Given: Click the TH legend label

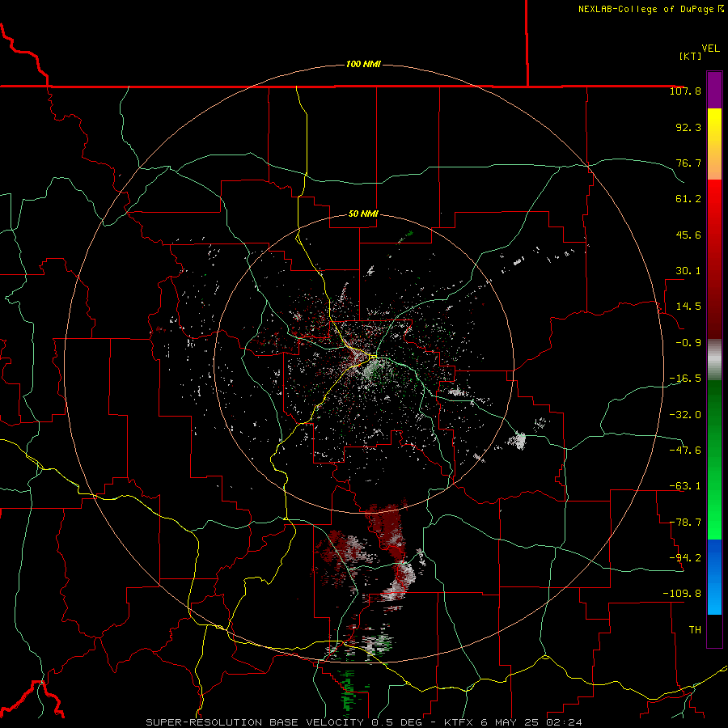Looking at the screenshot, I should (x=695, y=630).
